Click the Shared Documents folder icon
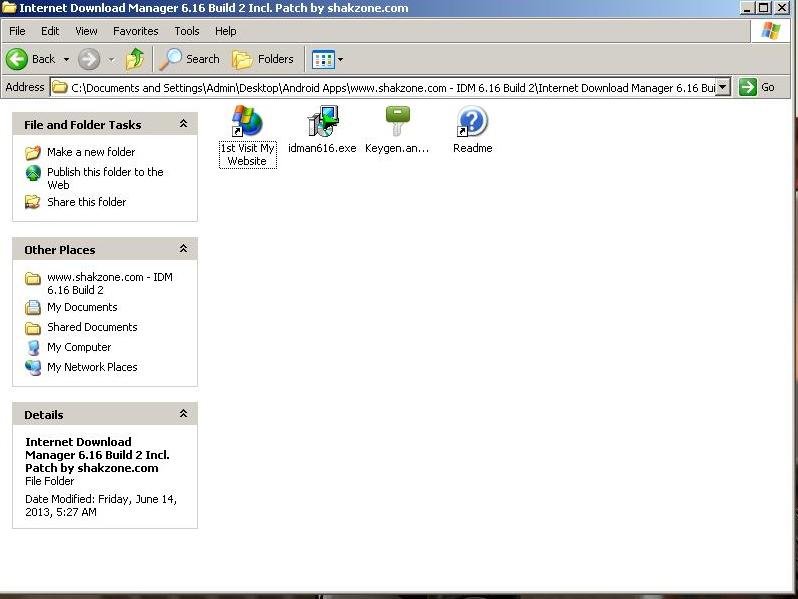 pyautogui.click(x=33, y=328)
